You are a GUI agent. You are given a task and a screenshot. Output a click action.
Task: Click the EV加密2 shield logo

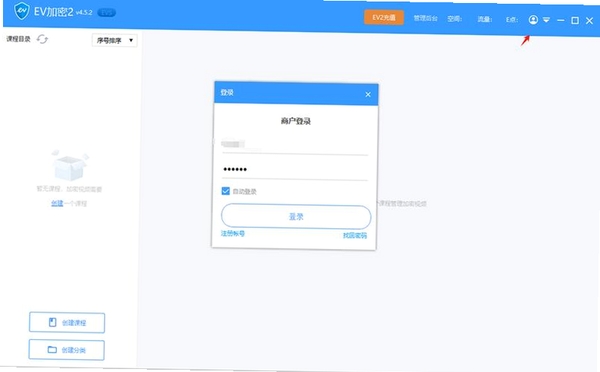click(22, 11)
